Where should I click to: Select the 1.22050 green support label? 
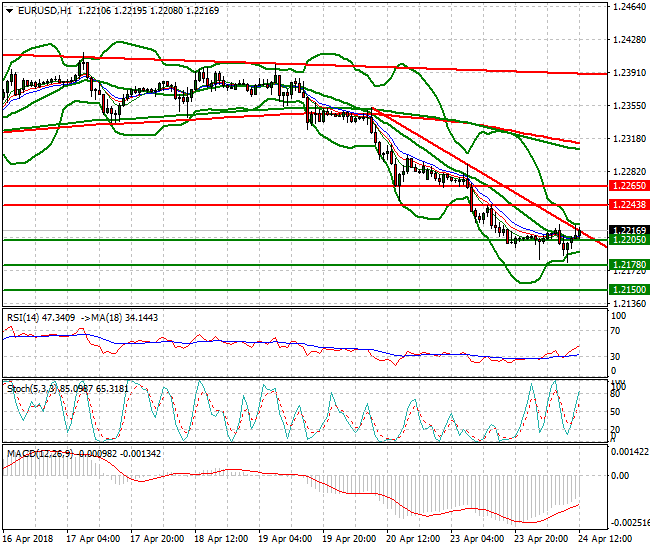tap(629, 240)
